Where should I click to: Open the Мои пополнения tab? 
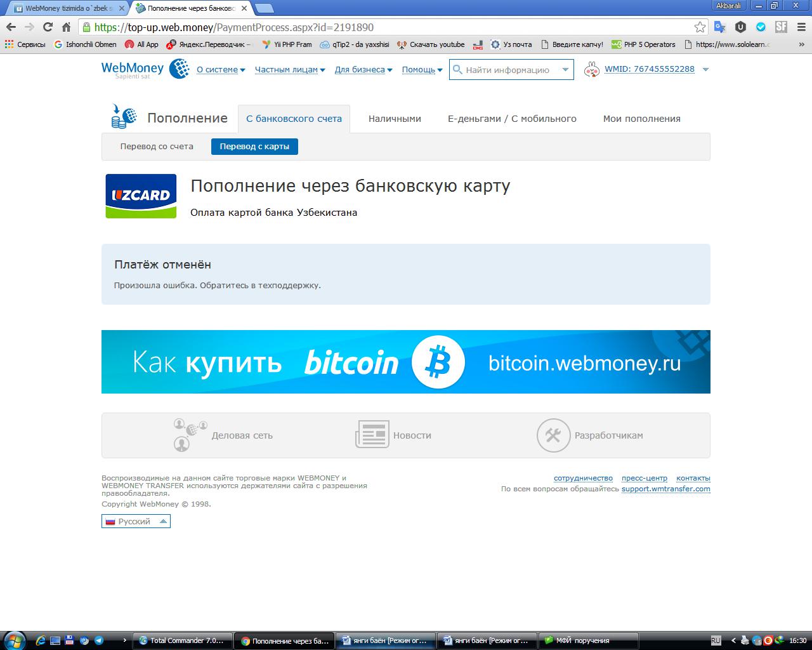(641, 119)
